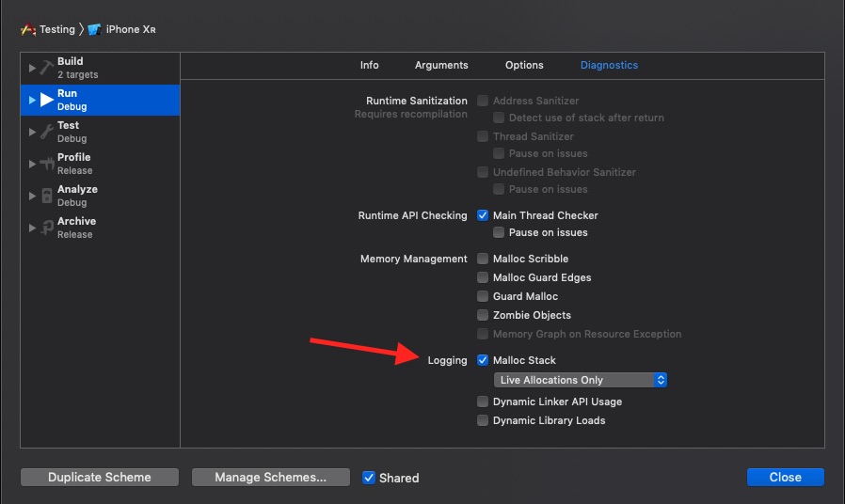
Task: Toggle the Shared scheme checkbox
Action: point(369,478)
